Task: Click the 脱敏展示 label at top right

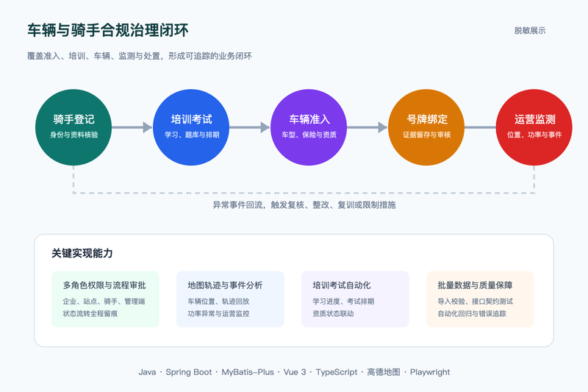Action: (x=530, y=31)
